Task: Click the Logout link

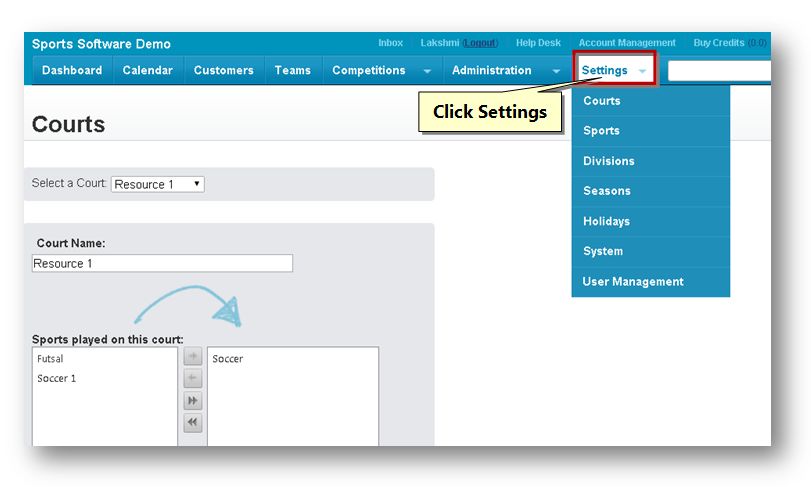Action: 480,43
